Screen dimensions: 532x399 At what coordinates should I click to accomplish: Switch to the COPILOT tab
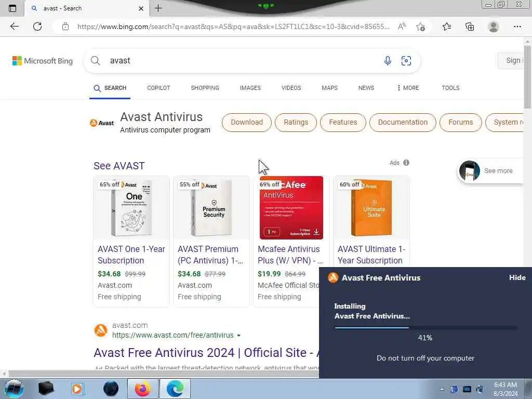tap(158, 88)
